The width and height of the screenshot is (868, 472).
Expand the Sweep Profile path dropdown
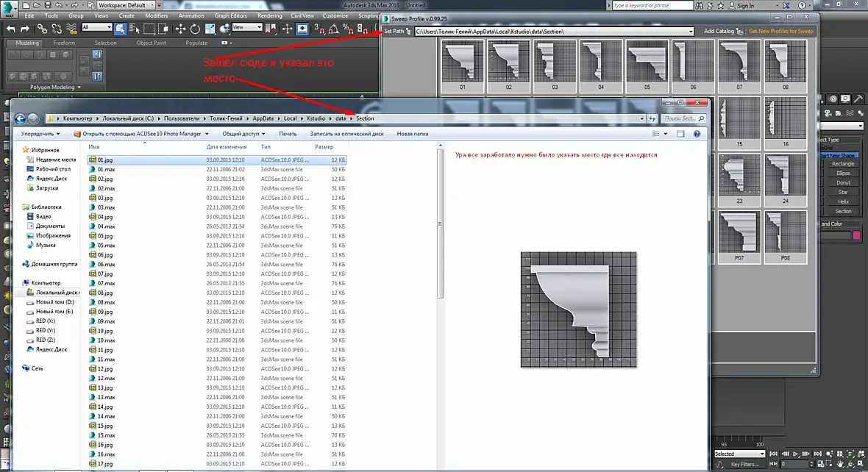pos(691,32)
